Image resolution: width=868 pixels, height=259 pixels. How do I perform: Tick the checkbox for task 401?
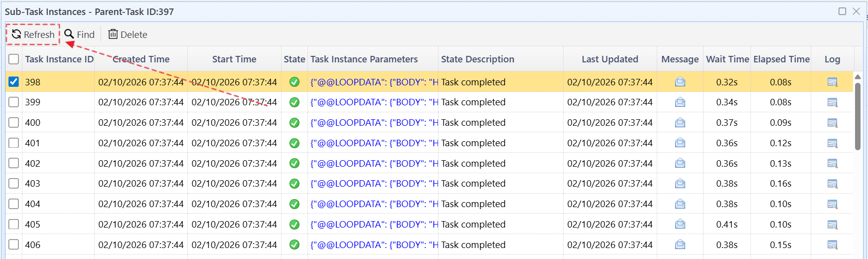click(x=14, y=143)
